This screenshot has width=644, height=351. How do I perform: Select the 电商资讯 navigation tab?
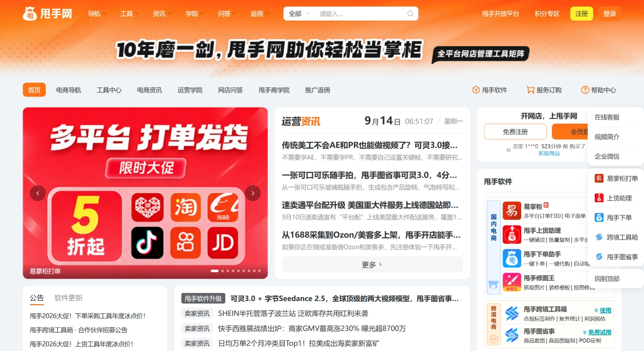(149, 90)
